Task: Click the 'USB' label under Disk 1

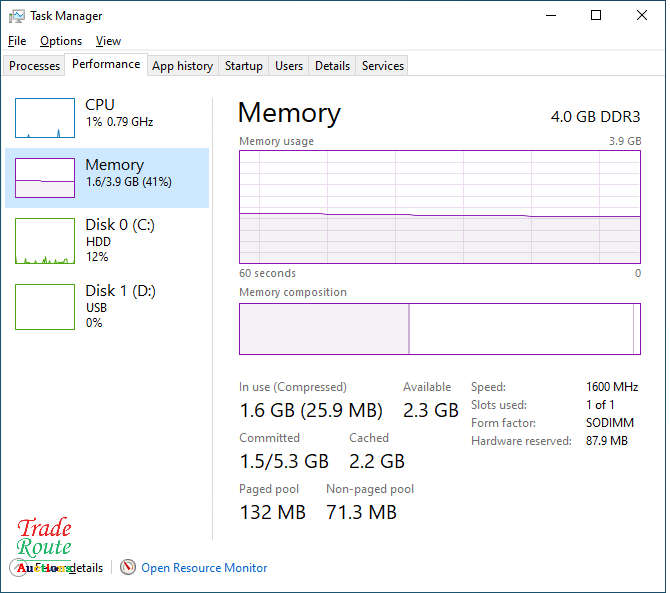Action: 96,308
